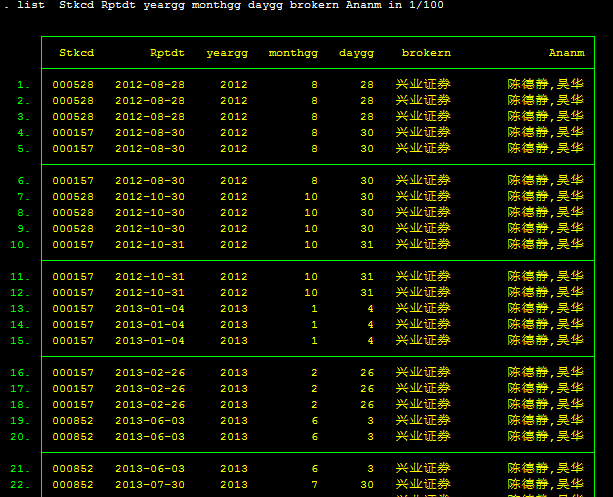Click monthgg value 8 in row 4

tap(314, 133)
